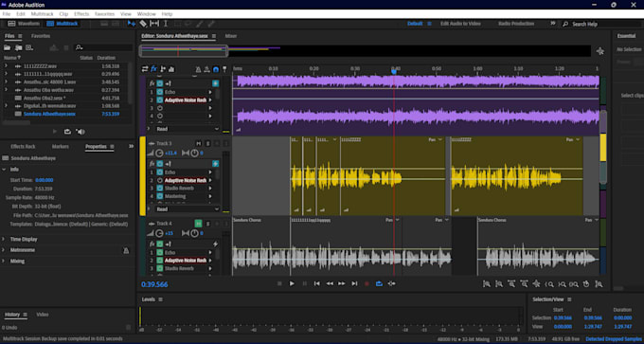Switch to the Mixer tab
This screenshot has width=644, height=344.
tap(231, 36)
